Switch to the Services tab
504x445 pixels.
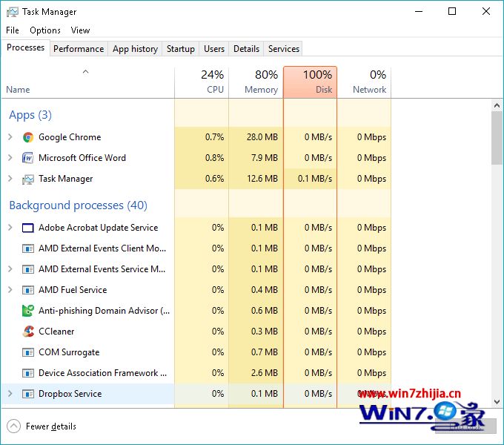point(283,49)
